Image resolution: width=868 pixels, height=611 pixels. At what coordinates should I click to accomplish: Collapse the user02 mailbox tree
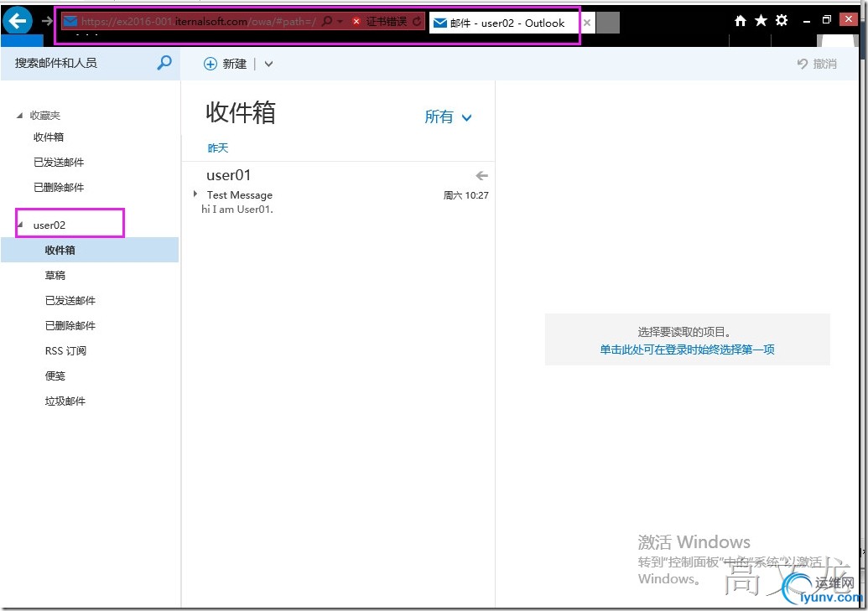click(20, 225)
